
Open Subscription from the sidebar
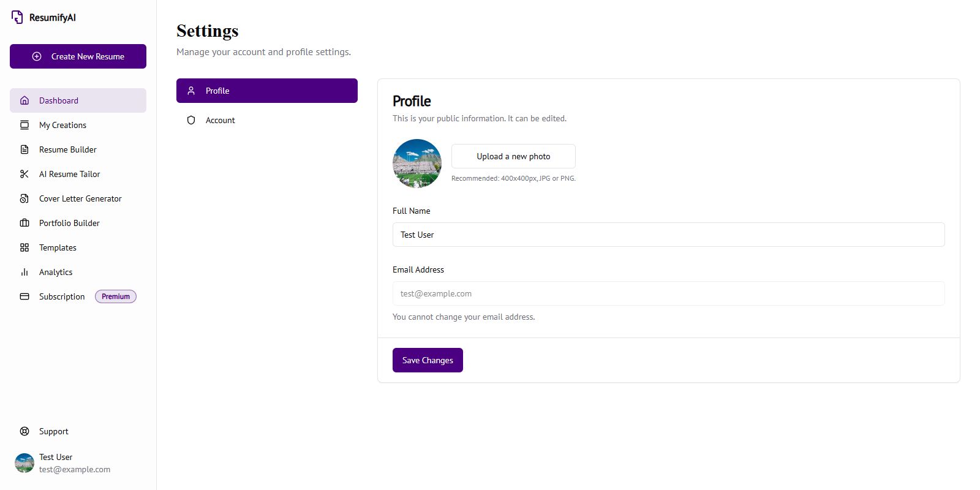point(62,296)
